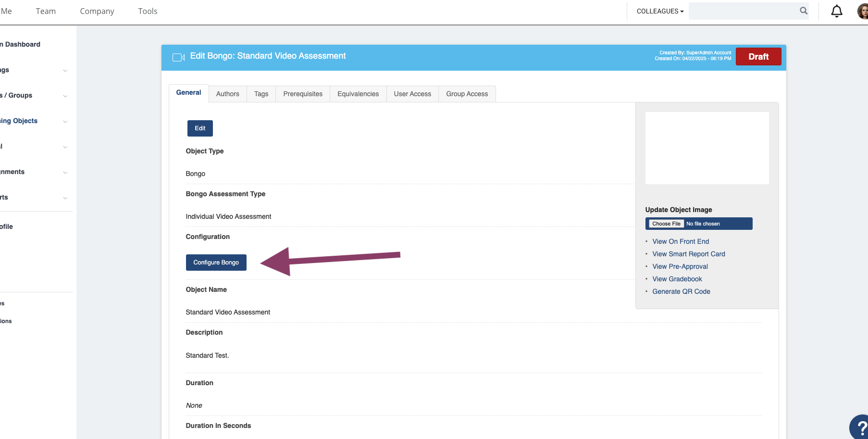This screenshot has height=439, width=868.
Task: Open the Tools top menu
Action: click(148, 11)
